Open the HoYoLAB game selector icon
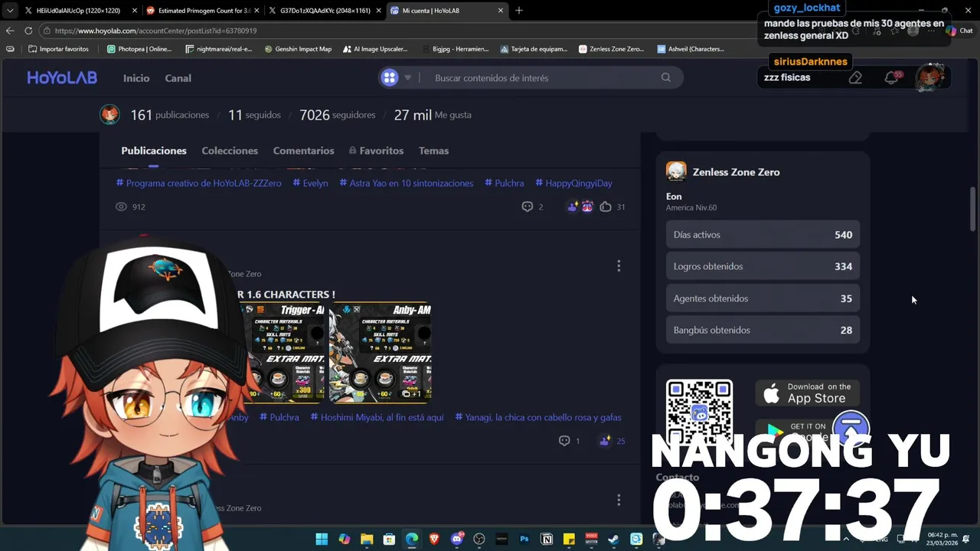 coord(390,77)
